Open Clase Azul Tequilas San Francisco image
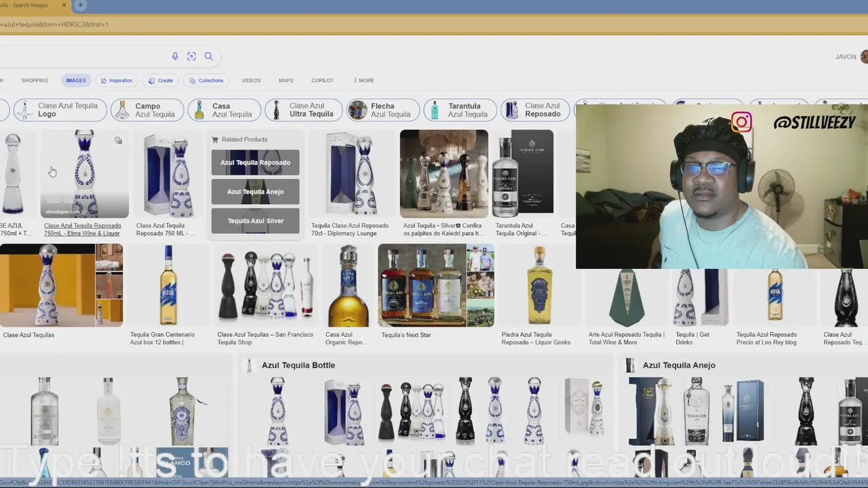 pos(265,285)
